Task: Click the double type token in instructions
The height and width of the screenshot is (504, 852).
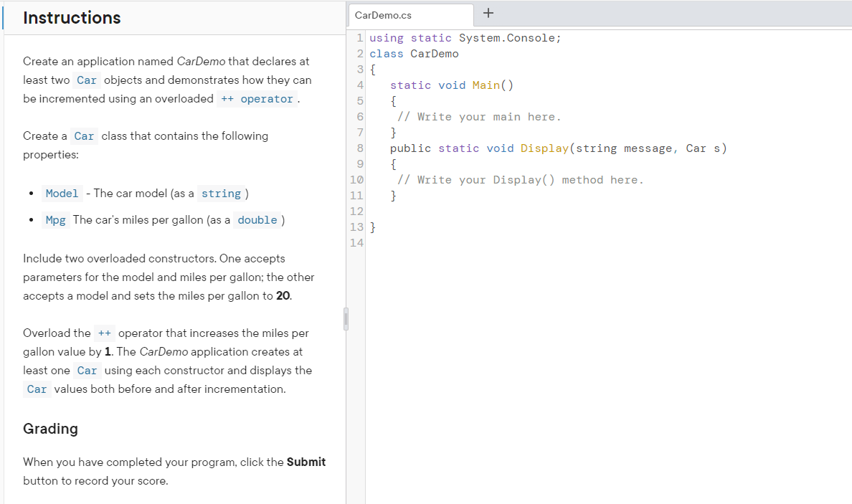Action: pyautogui.click(x=257, y=219)
